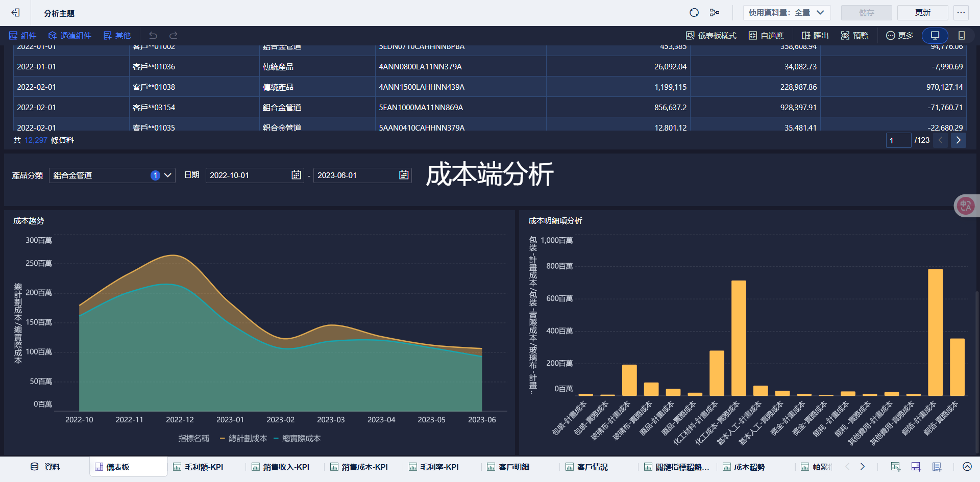Click the refresh circle icon in header

694,13
